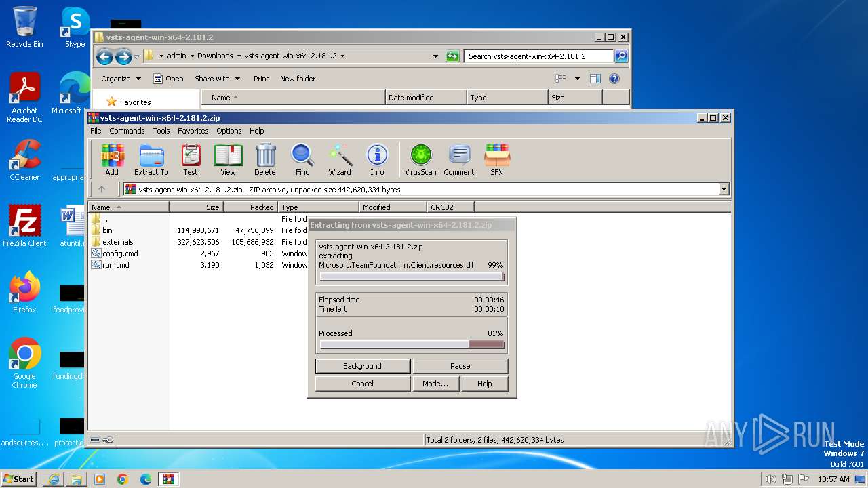Click the Background button in extraction dialog

363,366
